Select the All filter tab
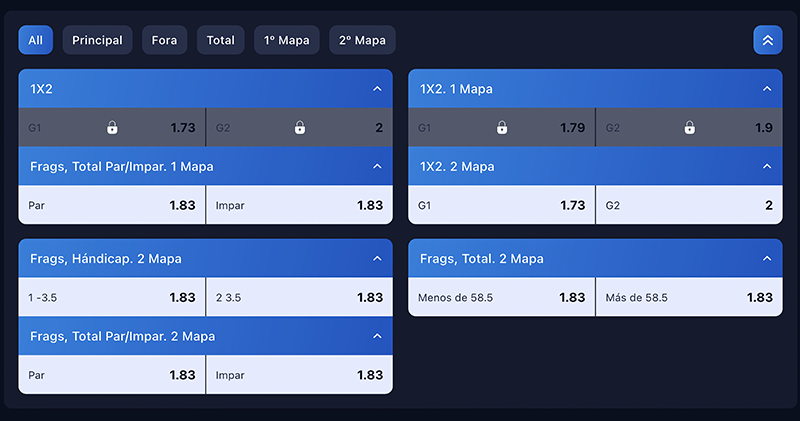Viewport: 800px width, 421px height. pos(35,40)
